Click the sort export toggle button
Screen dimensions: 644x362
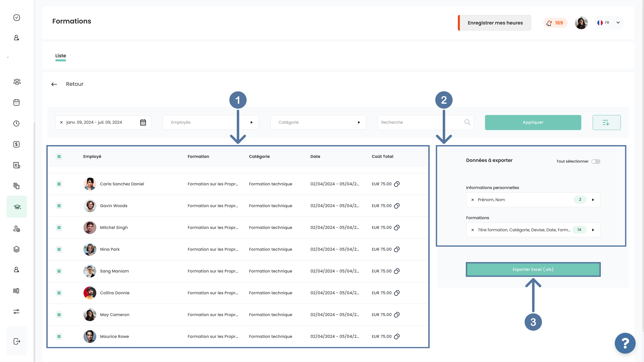607,122
